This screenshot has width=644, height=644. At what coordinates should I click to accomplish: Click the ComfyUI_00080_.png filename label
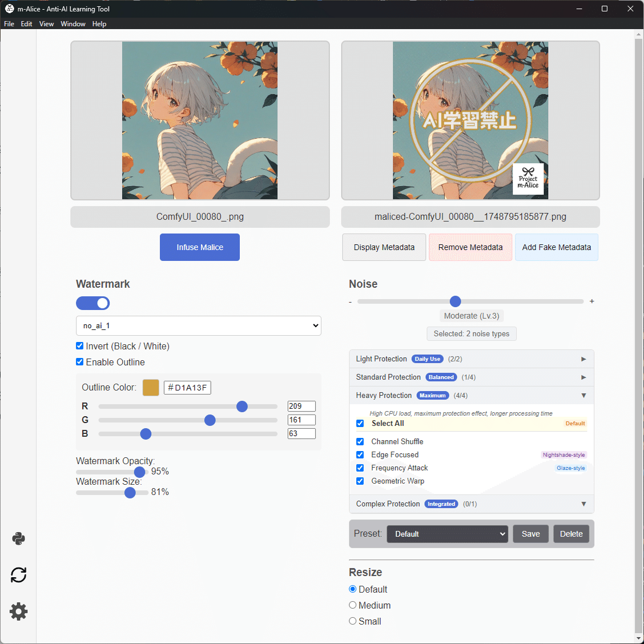200,216
